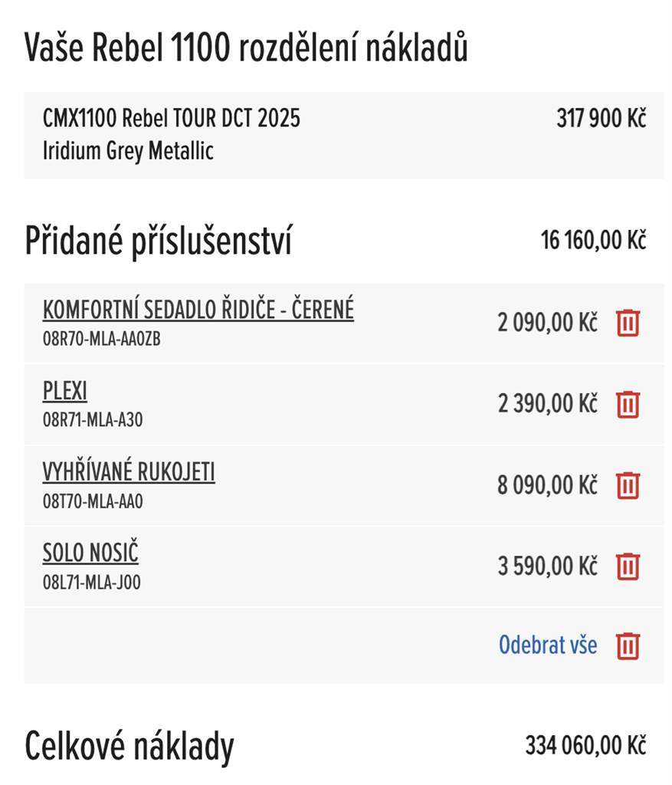
Task: Click the 334 060,00 Kč total price
Action: [585, 744]
